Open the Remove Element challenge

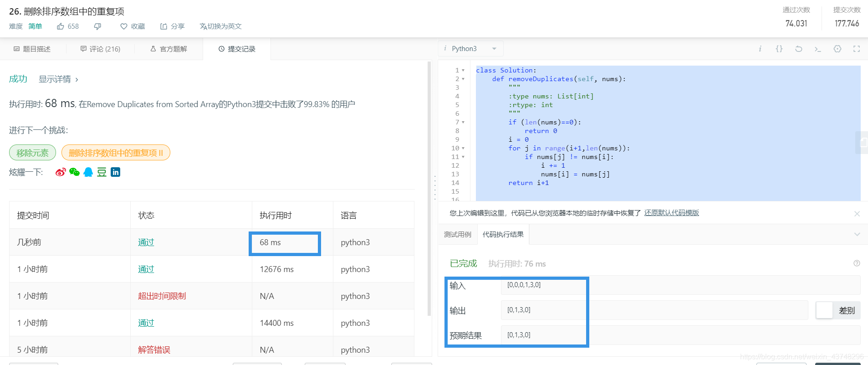click(32, 153)
